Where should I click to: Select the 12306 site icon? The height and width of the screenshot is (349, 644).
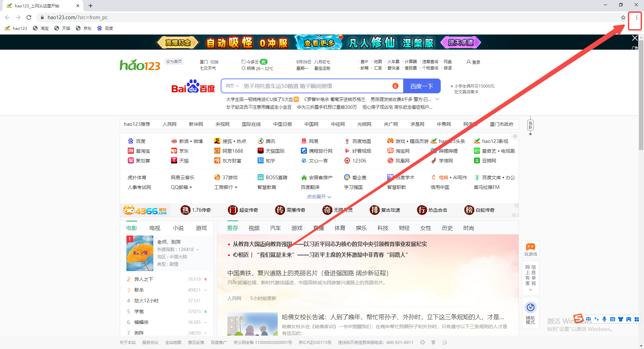click(x=359, y=160)
